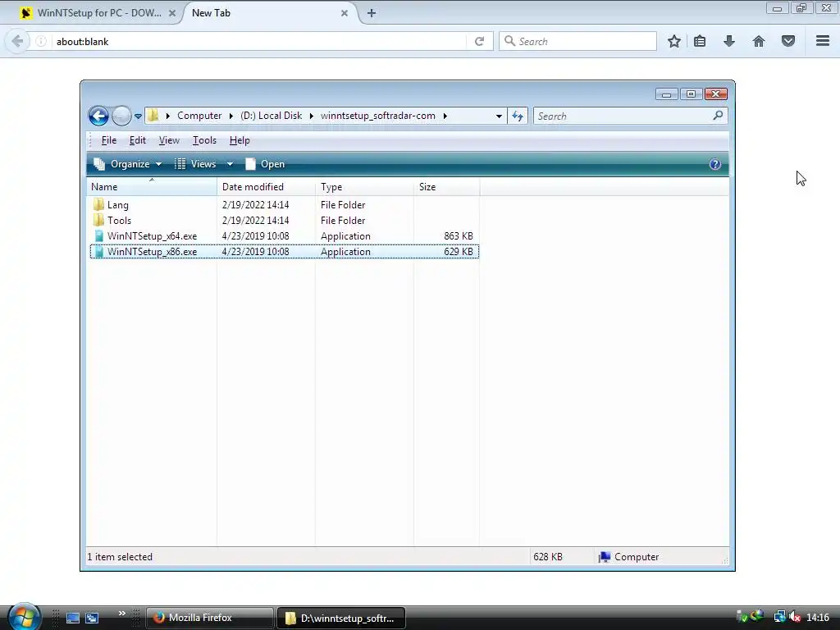Click the Explorer refresh button

pyautogui.click(x=518, y=116)
